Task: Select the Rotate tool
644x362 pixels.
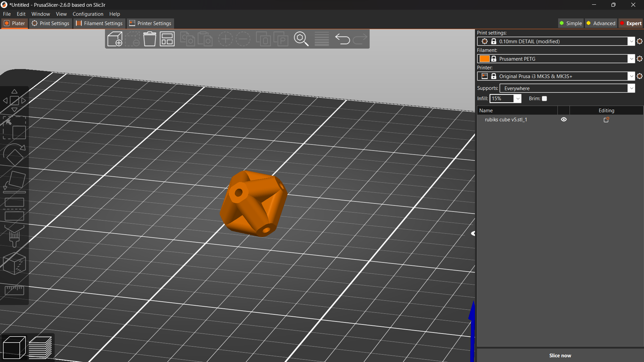Action: tap(14, 155)
